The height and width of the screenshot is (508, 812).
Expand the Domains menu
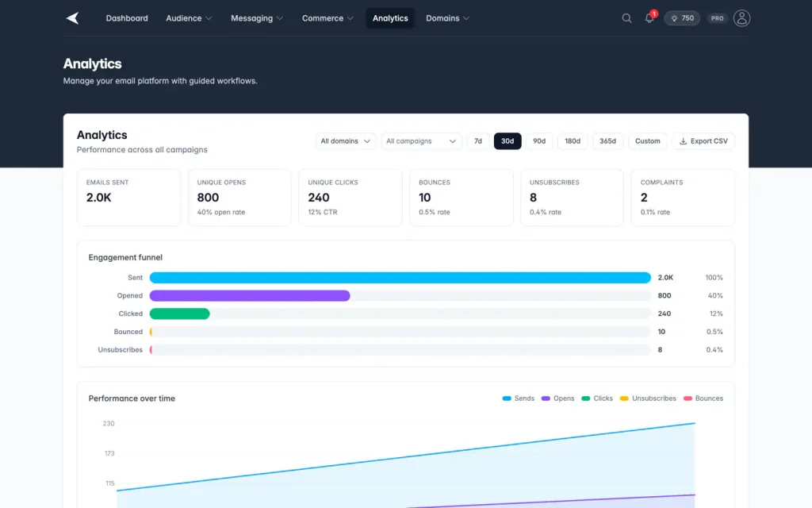click(x=447, y=18)
